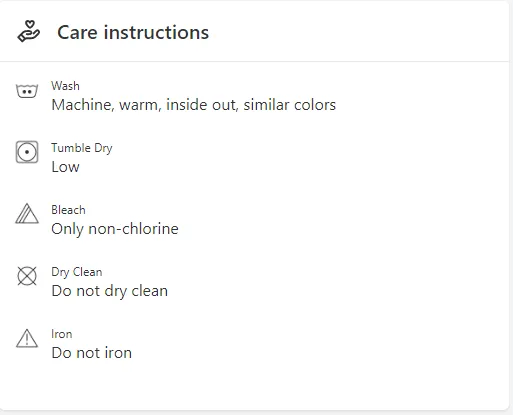Click the wash tub icon
Screen dimensions: 513x415
(x=27, y=91)
